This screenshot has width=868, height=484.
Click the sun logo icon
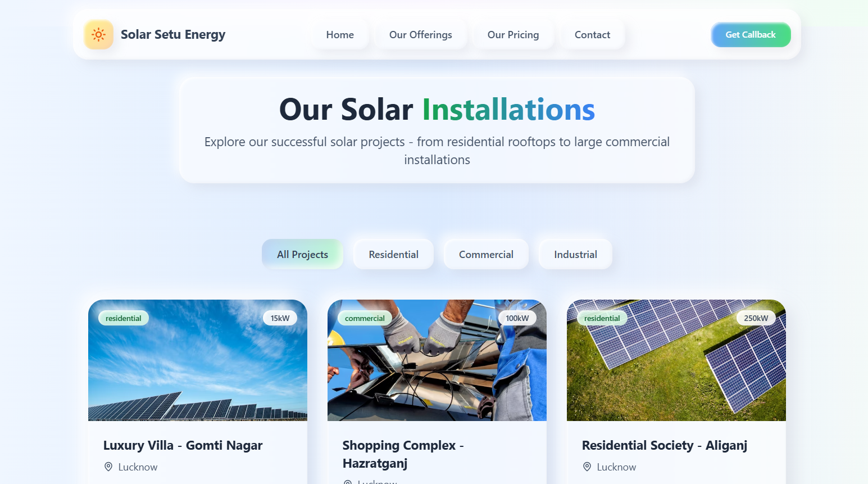click(x=98, y=34)
